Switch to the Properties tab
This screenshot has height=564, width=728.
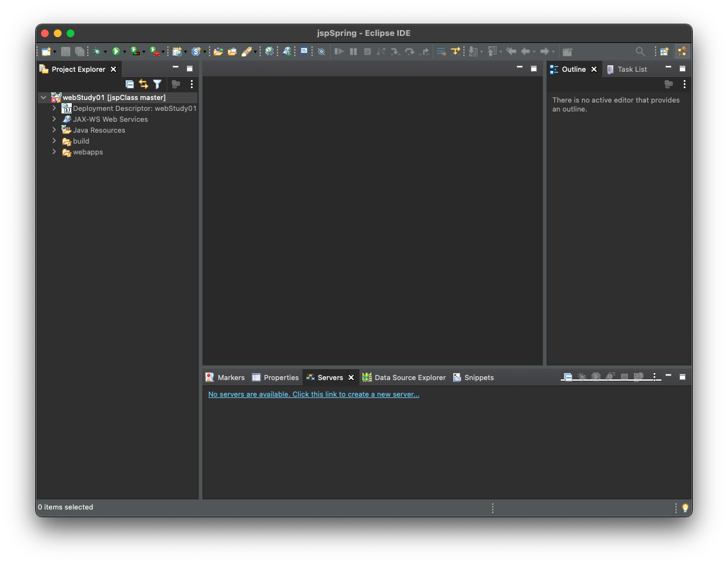276,377
